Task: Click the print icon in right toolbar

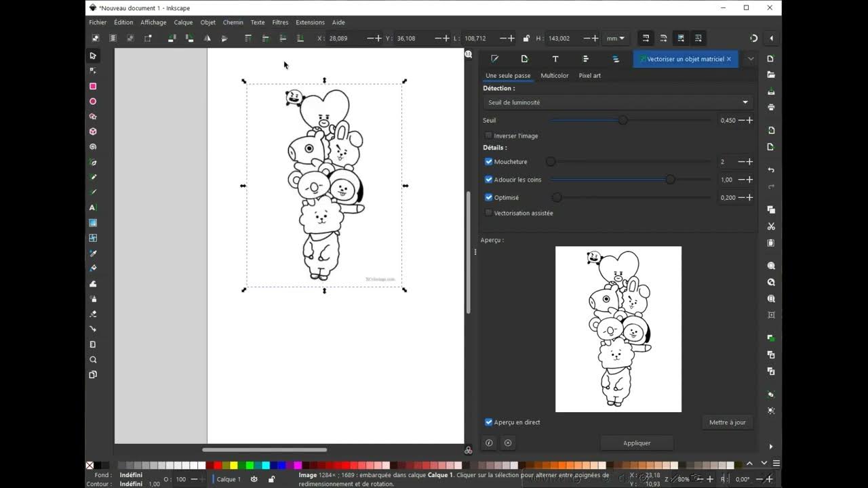Action: click(x=771, y=107)
